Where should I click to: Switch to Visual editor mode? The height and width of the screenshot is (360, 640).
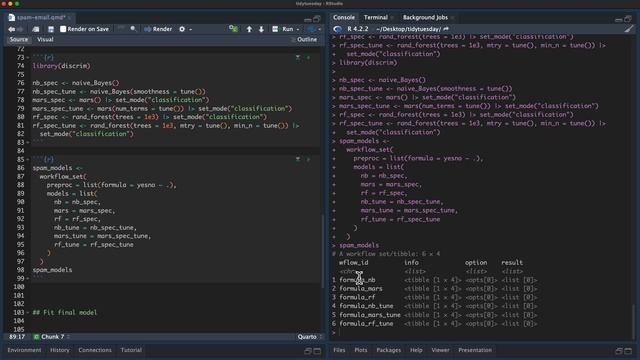pyautogui.click(x=45, y=40)
